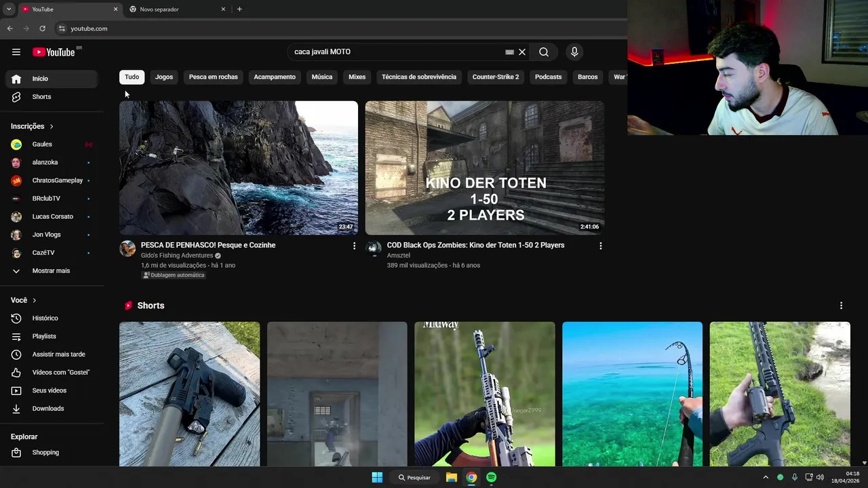Open ChratosGameplay channel subscription

(52, 180)
